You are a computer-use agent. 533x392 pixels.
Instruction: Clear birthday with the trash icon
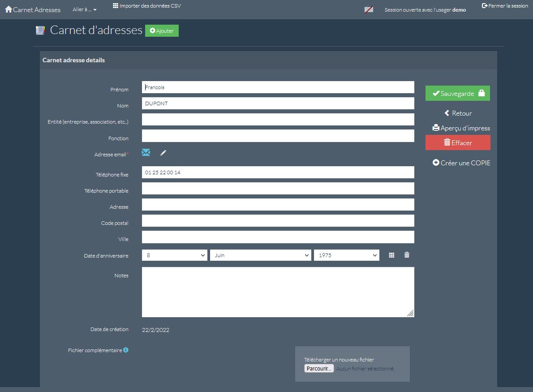click(x=407, y=255)
